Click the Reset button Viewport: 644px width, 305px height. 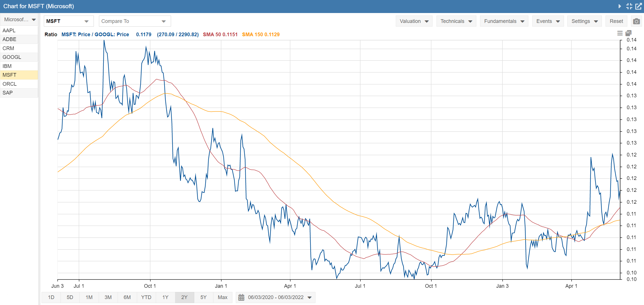pos(616,21)
